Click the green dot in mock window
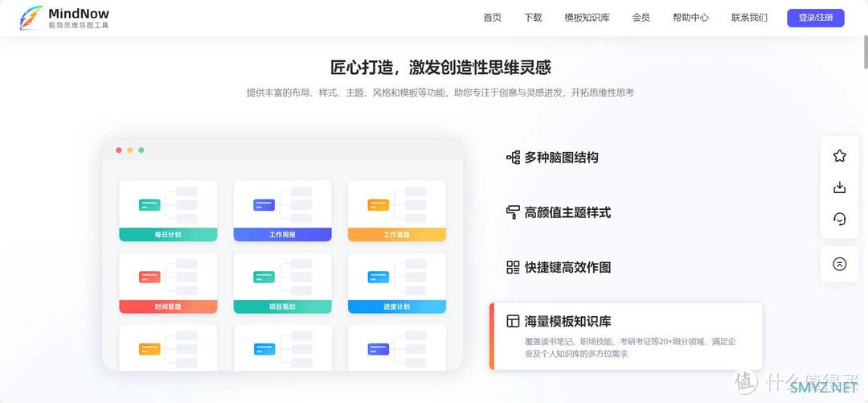This screenshot has height=403, width=868. (x=141, y=150)
